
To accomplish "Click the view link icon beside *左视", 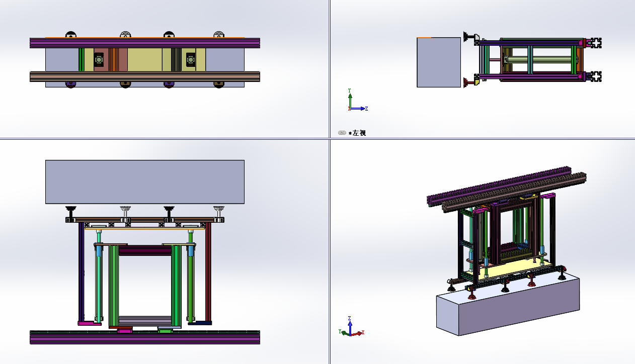I will tap(342, 133).
